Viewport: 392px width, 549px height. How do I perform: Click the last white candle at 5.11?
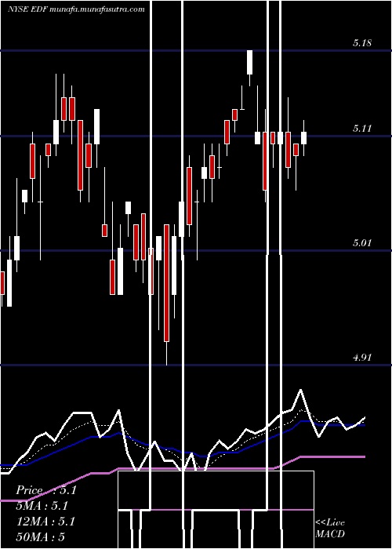tap(304, 138)
